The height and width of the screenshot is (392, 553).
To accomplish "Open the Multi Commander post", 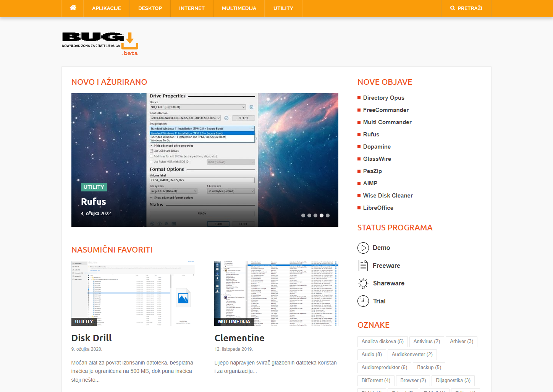I will coord(387,122).
